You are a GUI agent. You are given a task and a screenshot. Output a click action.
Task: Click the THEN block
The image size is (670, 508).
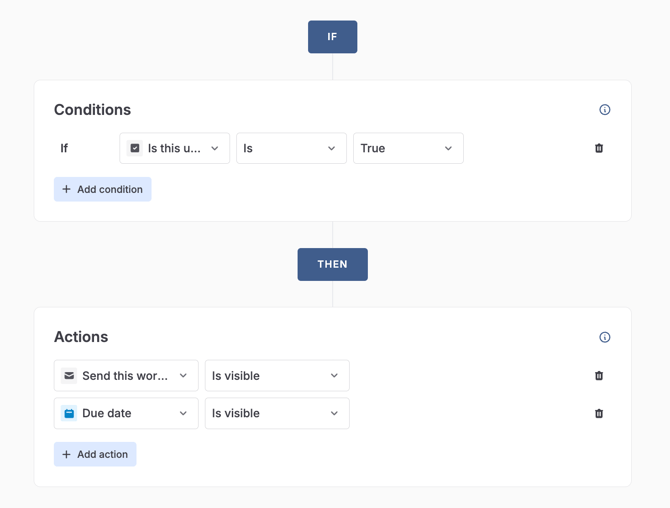[x=332, y=264]
